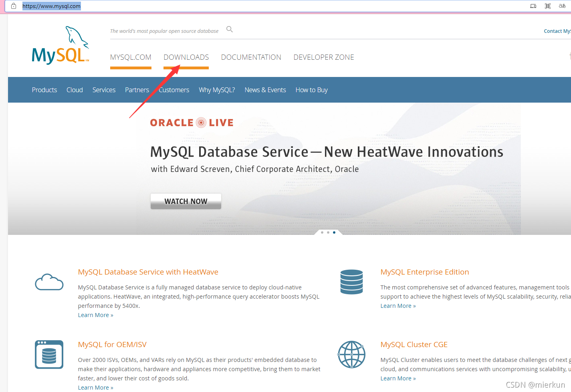Click the 'MySQL Database Service—New HeatWave Innovations' headline
This screenshot has height=392, width=571.
(x=327, y=152)
